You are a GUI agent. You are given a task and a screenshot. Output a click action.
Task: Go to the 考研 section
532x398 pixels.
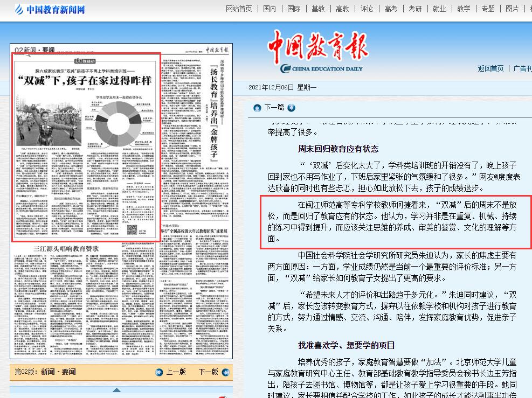pos(415,9)
